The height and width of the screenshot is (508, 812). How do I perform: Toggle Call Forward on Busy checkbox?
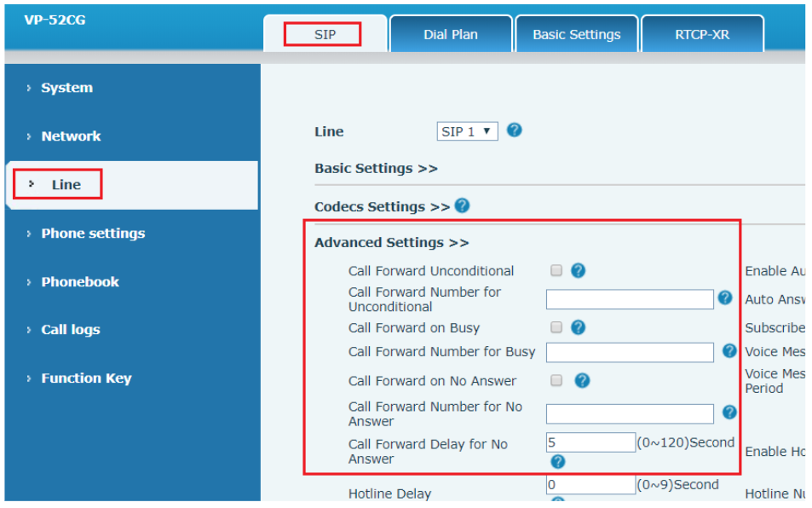coord(556,327)
